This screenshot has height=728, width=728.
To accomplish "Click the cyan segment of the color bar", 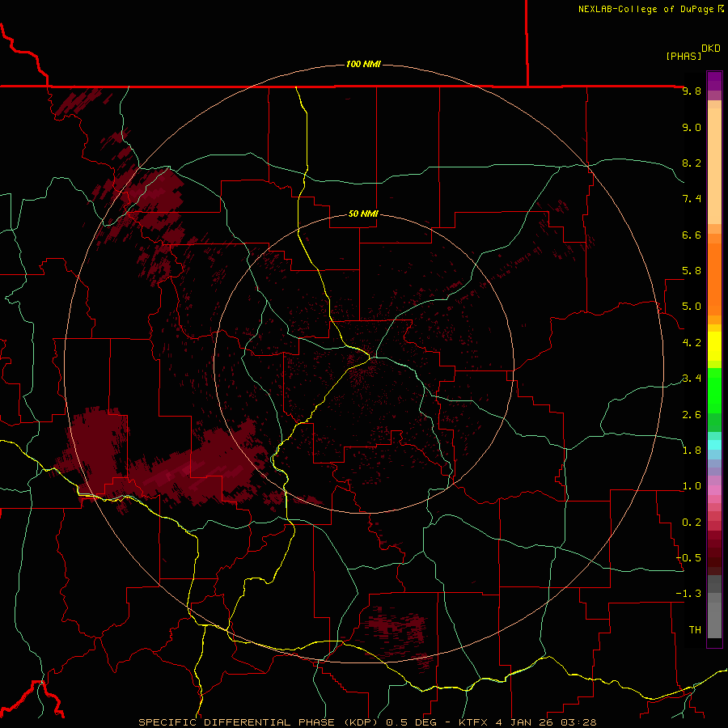I will (714, 445).
